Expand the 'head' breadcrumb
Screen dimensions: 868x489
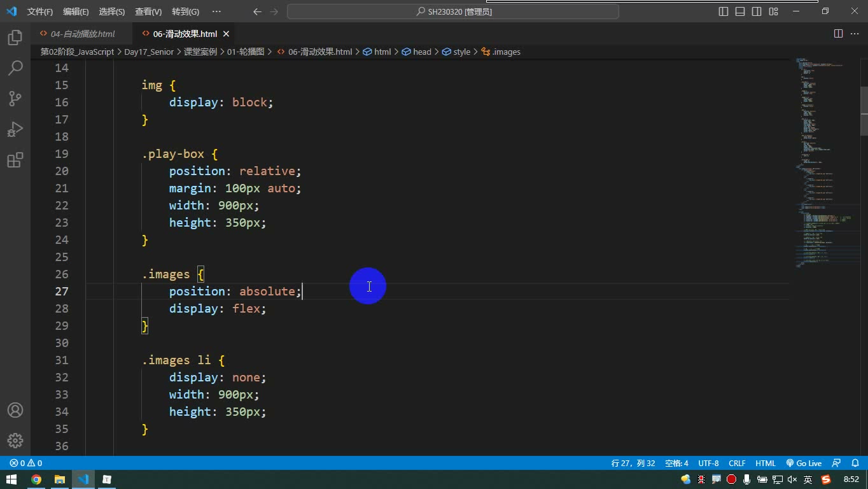[417, 52]
